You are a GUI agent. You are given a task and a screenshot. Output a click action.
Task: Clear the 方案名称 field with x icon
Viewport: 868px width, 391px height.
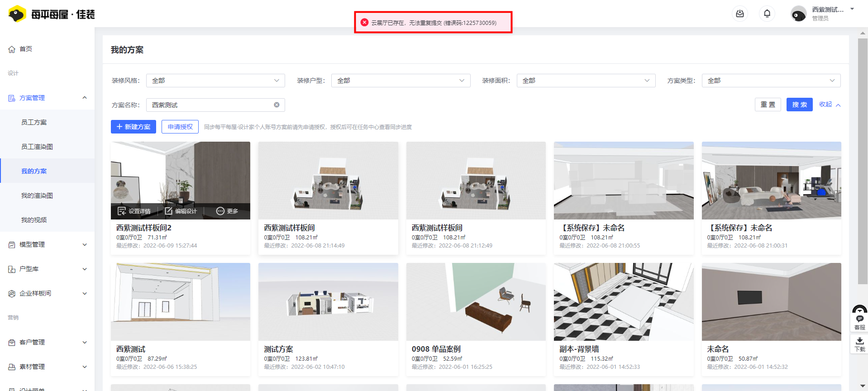[277, 105]
